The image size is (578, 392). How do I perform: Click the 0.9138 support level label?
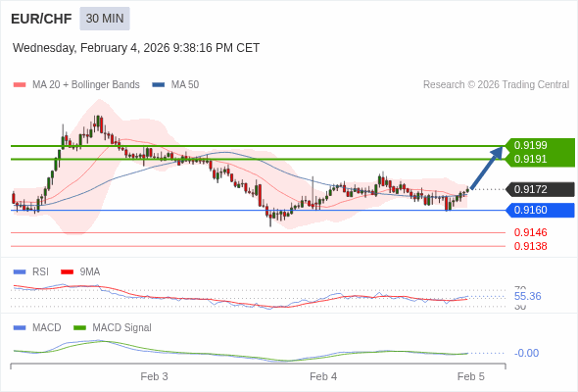(x=530, y=246)
